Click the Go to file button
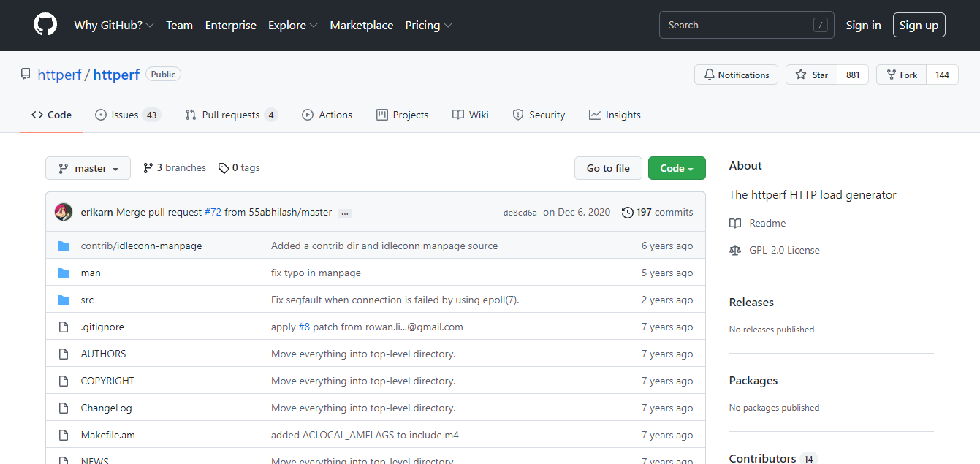 pos(608,168)
